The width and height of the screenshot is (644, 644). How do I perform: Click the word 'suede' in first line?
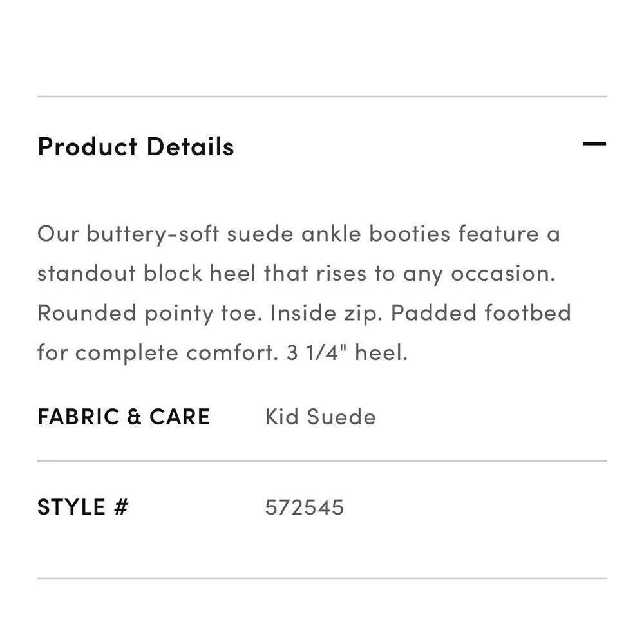click(x=260, y=234)
